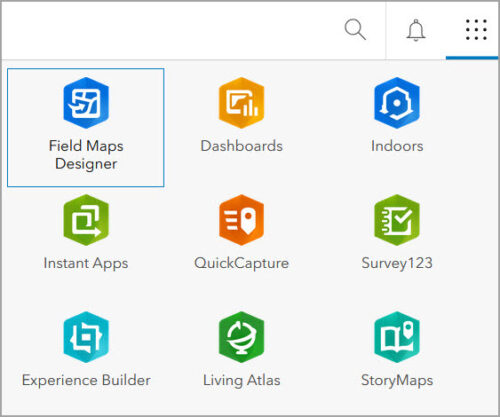The image size is (500, 417).
Task: Open the Survey123 app icon
Action: (397, 220)
